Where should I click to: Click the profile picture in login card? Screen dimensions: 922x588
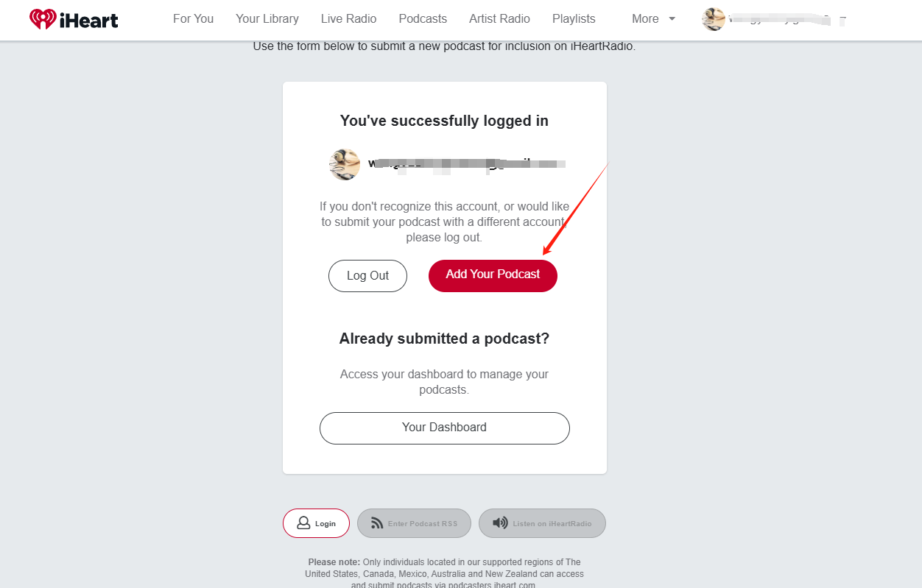345,164
